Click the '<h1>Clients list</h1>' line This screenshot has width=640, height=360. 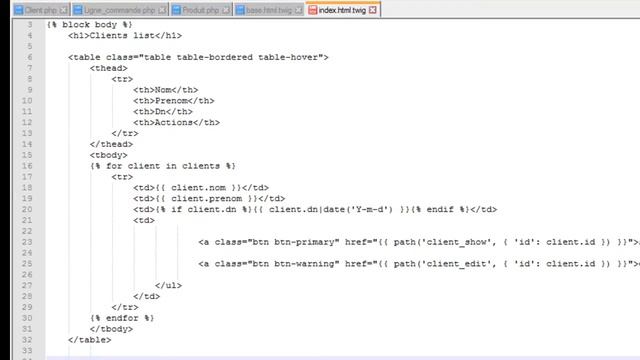click(125, 36)
